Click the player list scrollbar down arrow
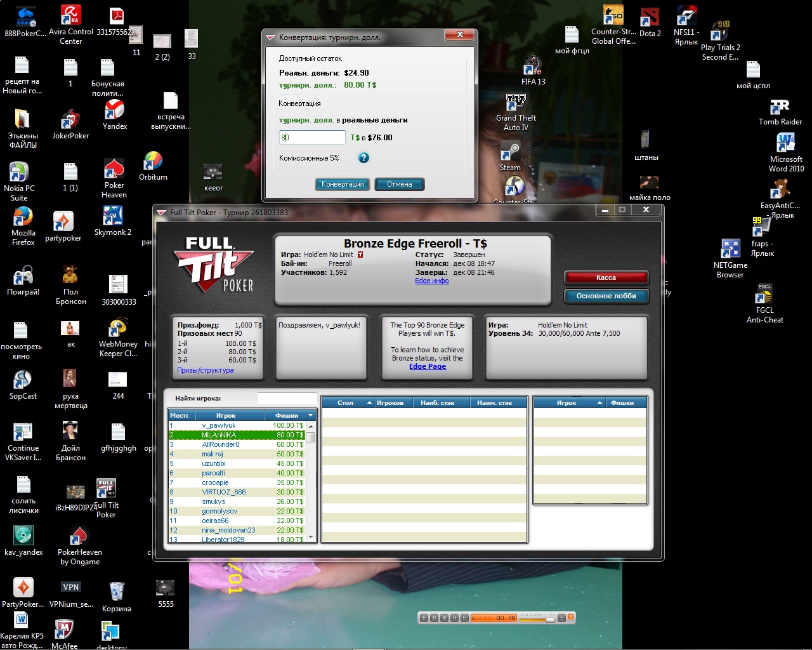This screenshot has height=650, width=812. [310, 538]
